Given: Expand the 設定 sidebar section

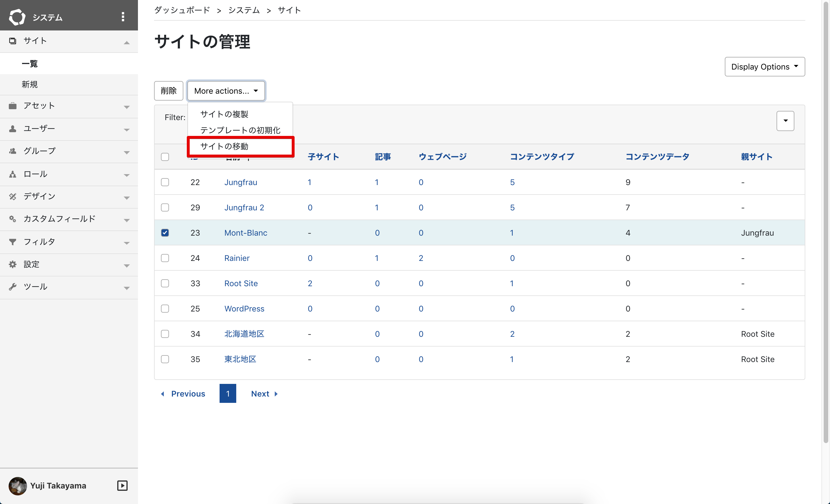Looking at the screenshot, I should tap(127, 266).
